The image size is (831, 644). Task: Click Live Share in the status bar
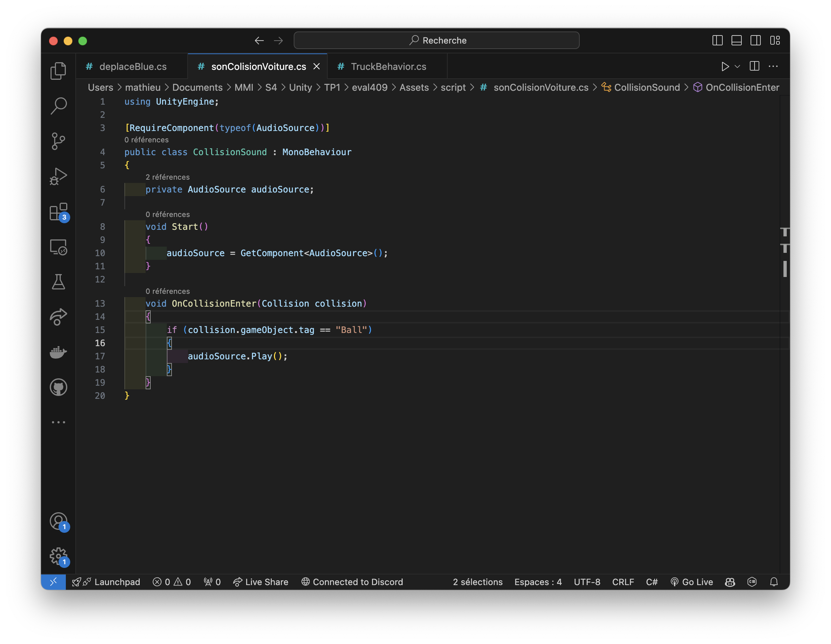[261, 582]
